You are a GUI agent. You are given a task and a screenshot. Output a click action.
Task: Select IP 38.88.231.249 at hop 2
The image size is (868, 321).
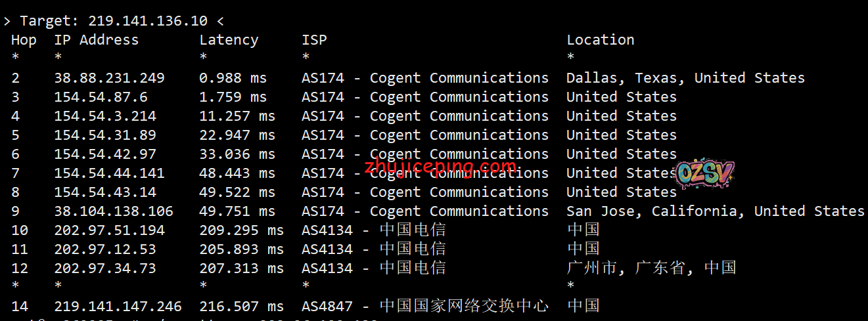click(x=109, y=78)
